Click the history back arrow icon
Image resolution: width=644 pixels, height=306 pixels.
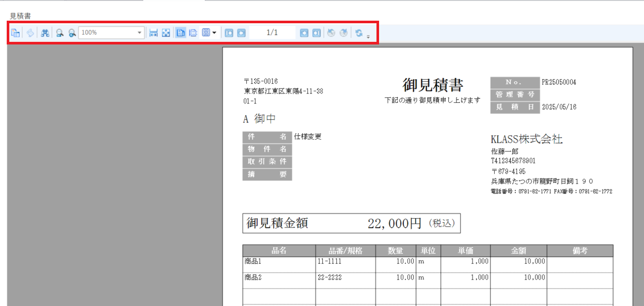pyautogui.click(x=331, y=33)
